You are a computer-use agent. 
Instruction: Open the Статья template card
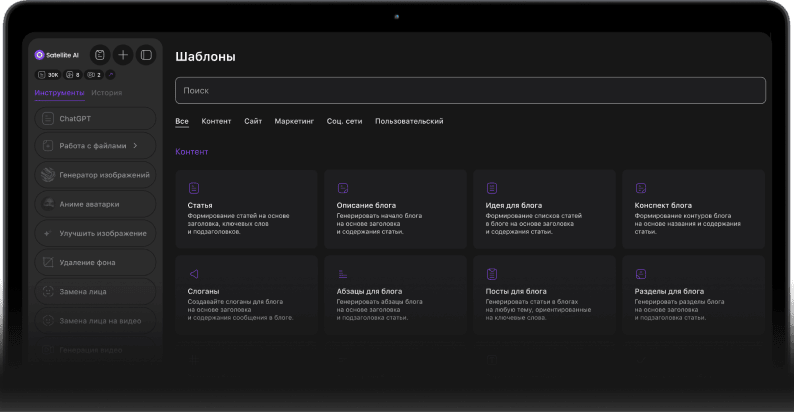click(x=246, y=208)
